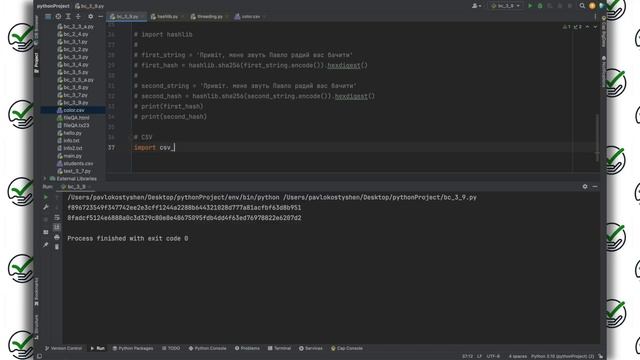Clear all console output with trash icon
Viewport: 640px width, 360px height.
tap(57, 247)
